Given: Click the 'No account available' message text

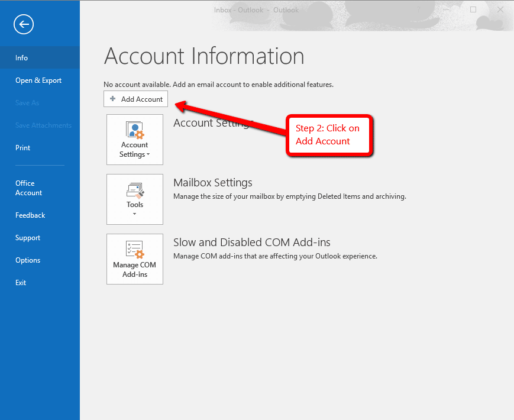Looking at the screenshot, I should 218,85.
